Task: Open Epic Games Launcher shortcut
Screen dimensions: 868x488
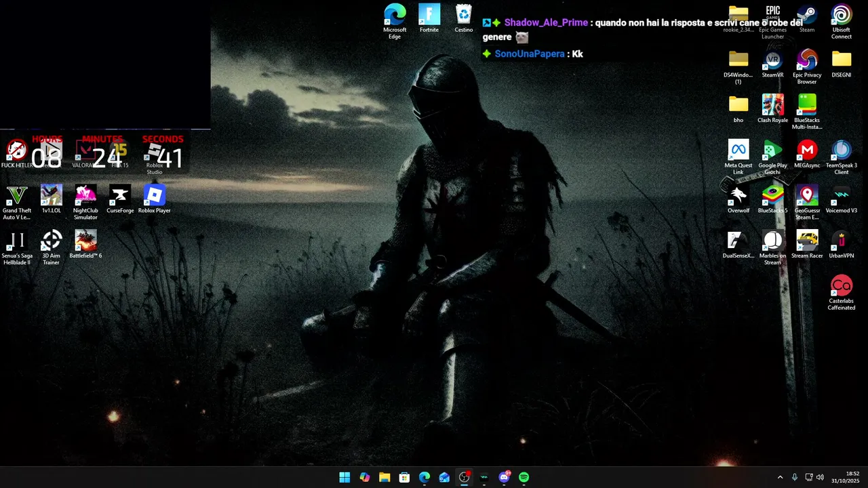Action: pyautogui.click(x=772, y=21)
